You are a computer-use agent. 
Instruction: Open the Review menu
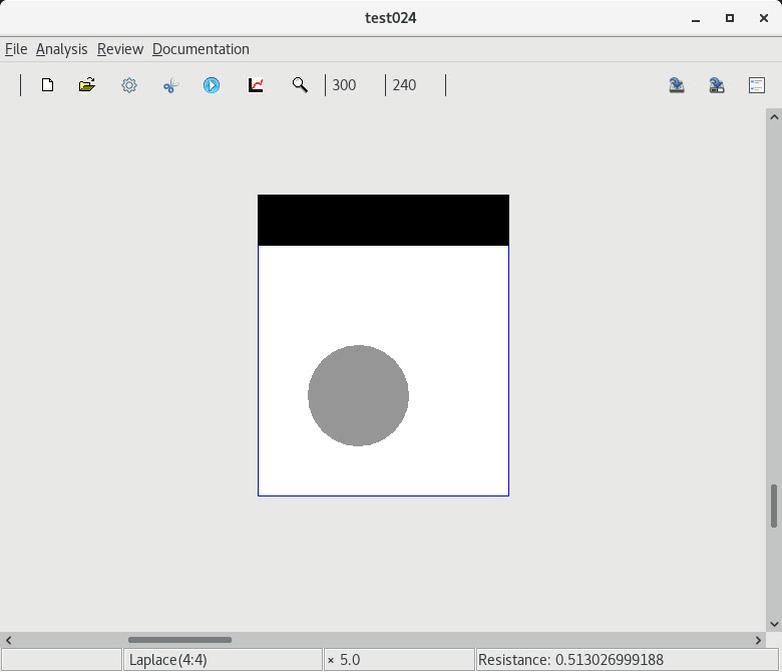pyautogui.click(x=120, y=49)
